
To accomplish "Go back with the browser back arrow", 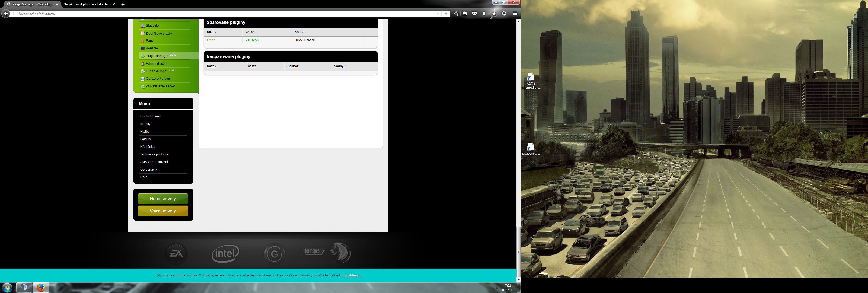I will pos(6,14).
